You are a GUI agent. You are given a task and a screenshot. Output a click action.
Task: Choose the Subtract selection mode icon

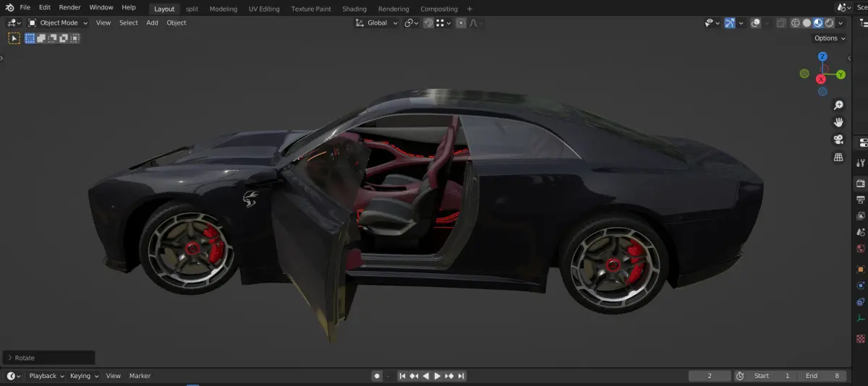[x=52, y=38]
